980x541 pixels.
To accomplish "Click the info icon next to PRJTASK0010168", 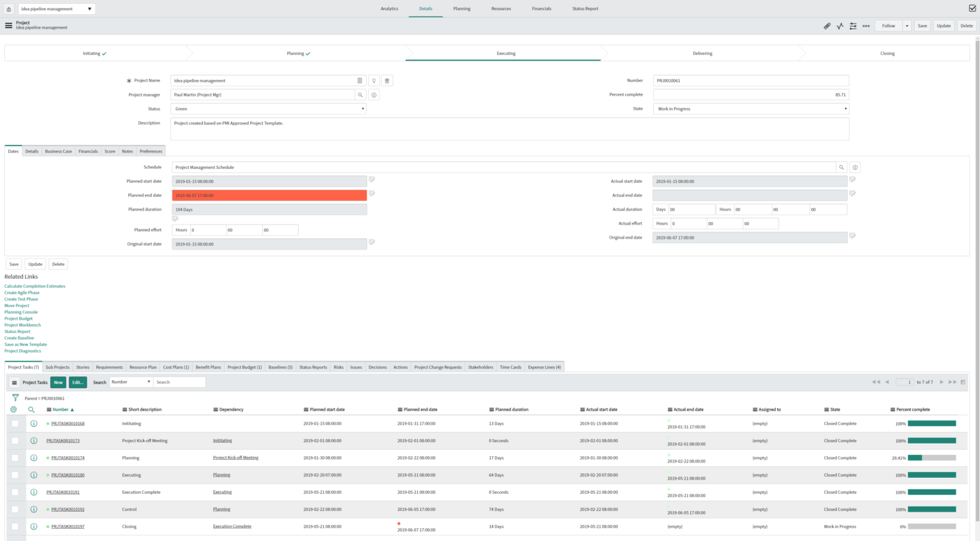I will pyautogui.click(x=34, y=423).
